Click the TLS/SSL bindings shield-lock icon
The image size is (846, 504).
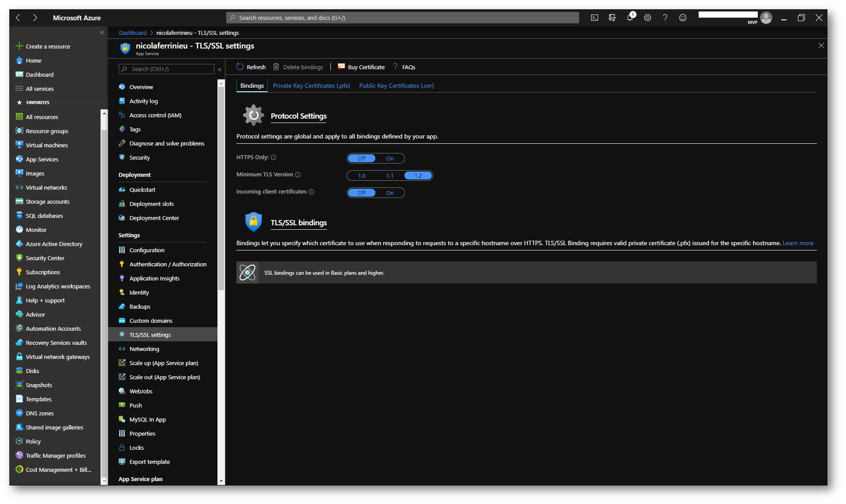pos(253,222)
